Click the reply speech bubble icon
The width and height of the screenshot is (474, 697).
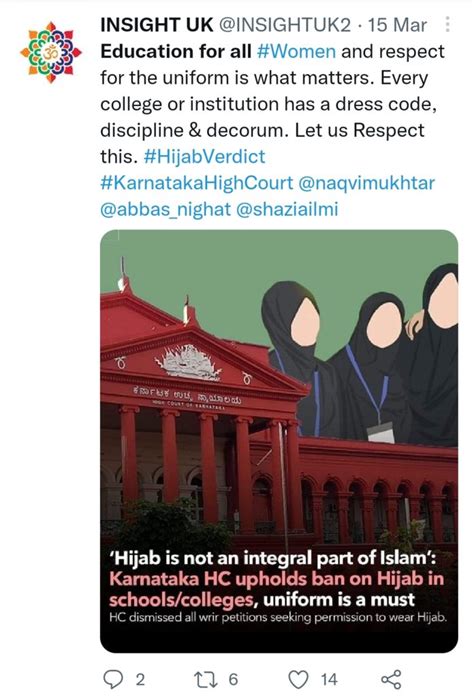(x=112, y=679)
